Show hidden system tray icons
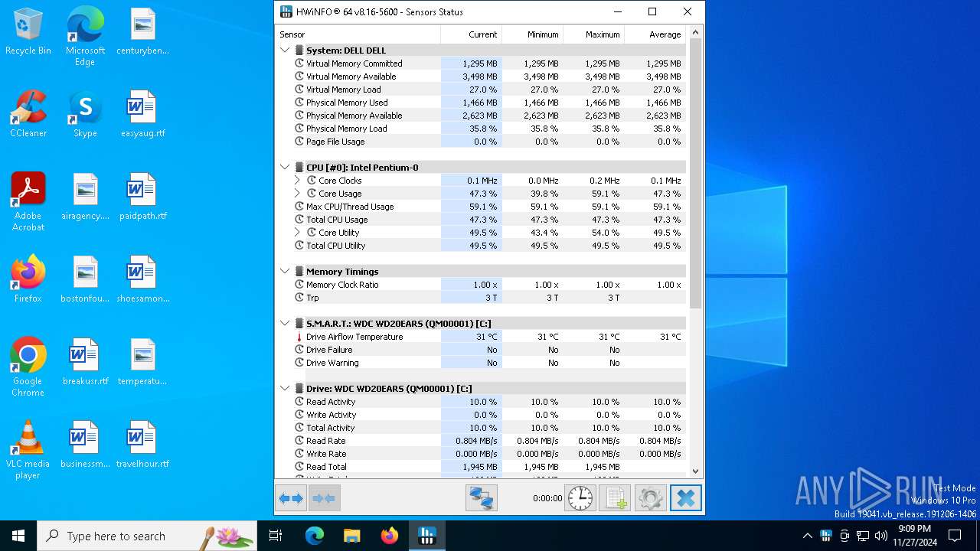The height and width of the screenshot is (551, 980). pos(807,536)
